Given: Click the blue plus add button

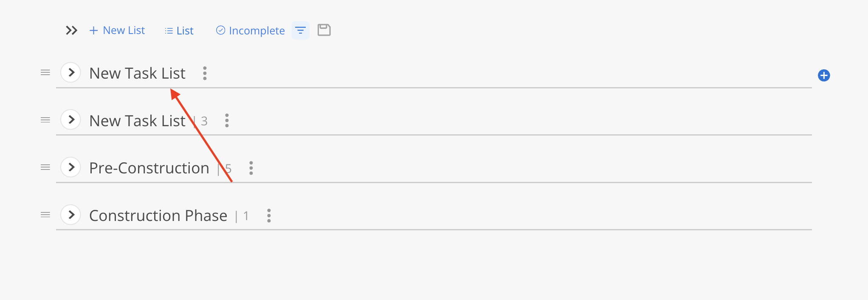Looking at the screenshot, I should (x=824, y=76).
